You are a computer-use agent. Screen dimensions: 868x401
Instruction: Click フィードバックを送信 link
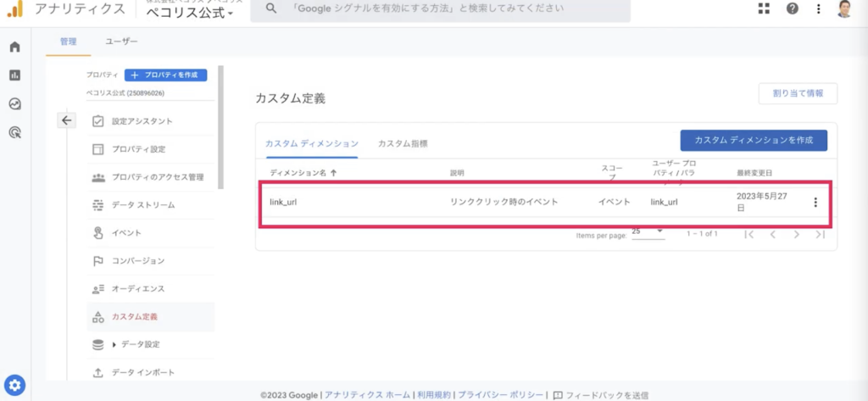[601, 395]
